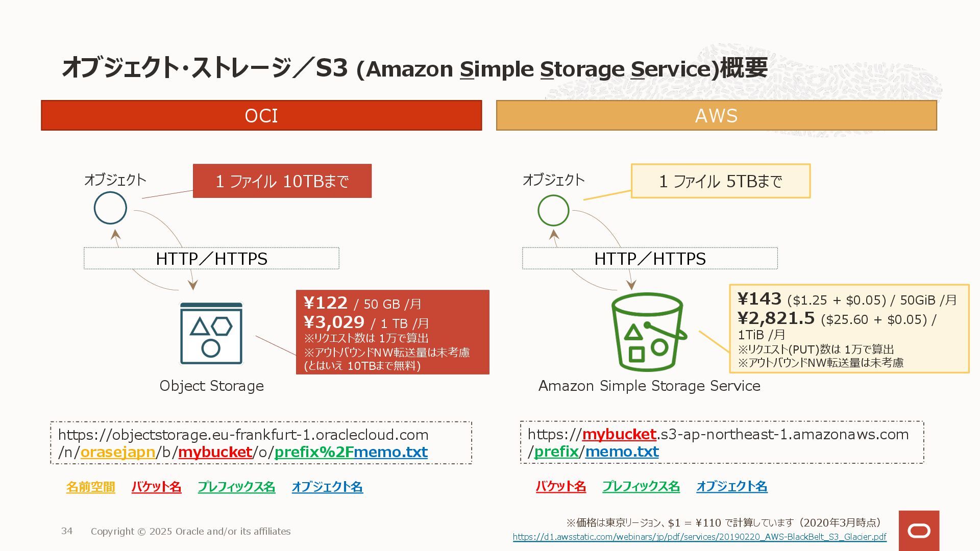Click the red Oracle logo
The image size is (980, 551).
point(919,531)
